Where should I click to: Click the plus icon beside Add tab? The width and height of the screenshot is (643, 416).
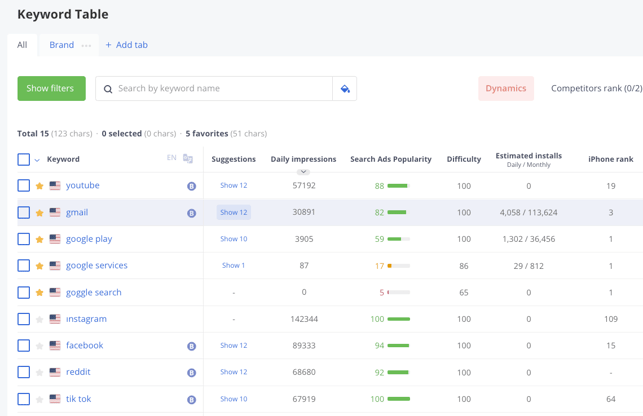pyautogui.click(x=108, y=45)
